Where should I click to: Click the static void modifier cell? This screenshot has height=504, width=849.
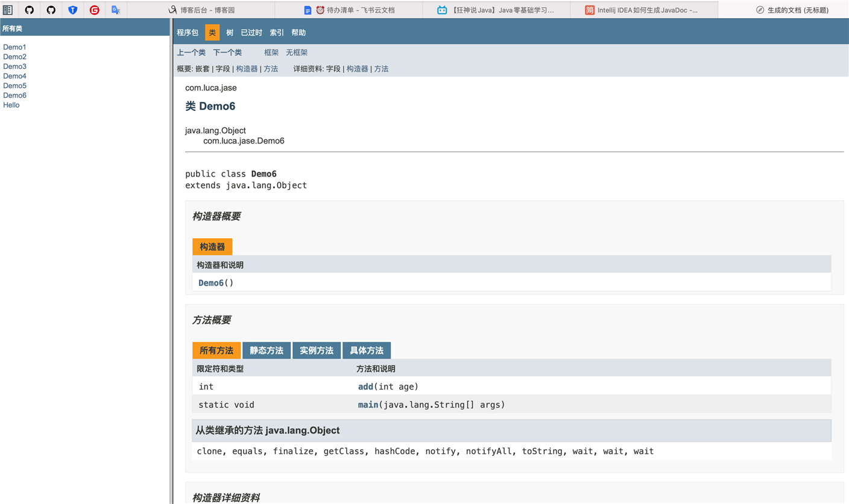(x=227, y=405)
